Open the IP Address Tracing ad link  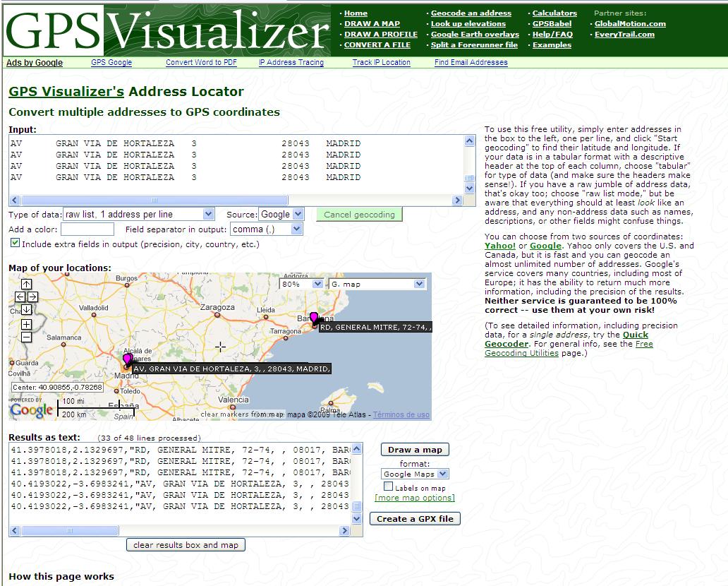pyautogui.click(x=291, y=62)
